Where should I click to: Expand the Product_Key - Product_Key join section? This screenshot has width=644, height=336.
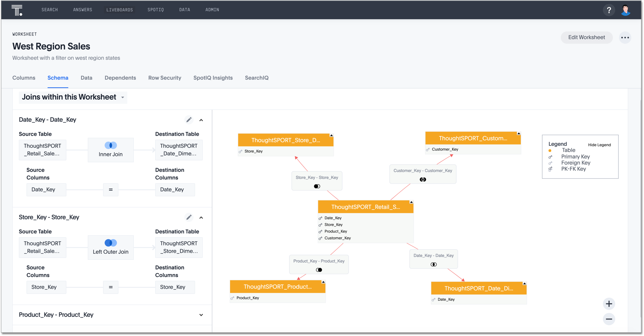pyautogui.click(x=201, y=315)
